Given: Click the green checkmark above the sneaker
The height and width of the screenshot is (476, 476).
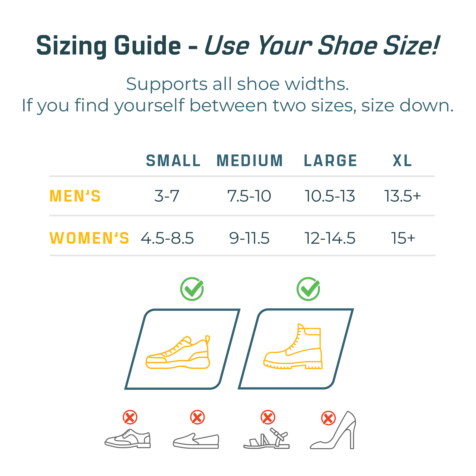Looking at the screenshot, I should click(192, 289).
